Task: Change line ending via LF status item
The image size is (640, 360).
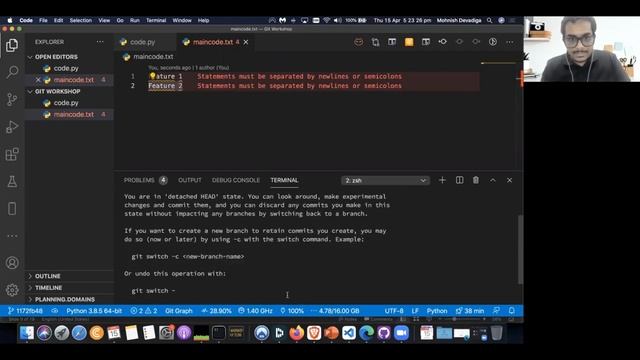Action: pyautogui.click(x=415, y=311)
